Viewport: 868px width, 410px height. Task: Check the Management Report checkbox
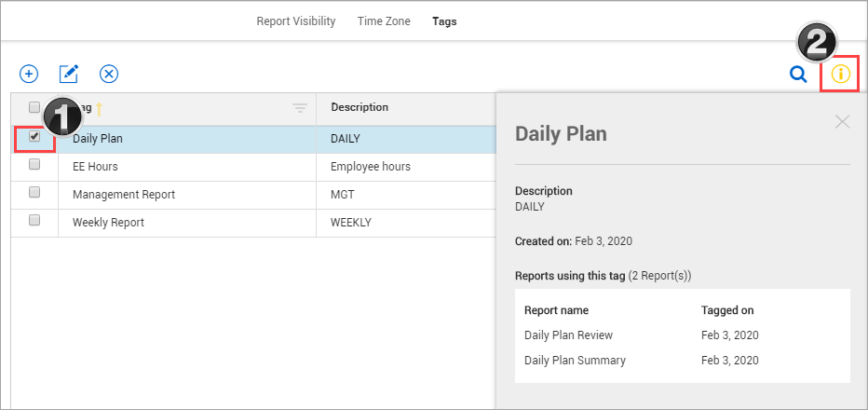pos(34,192)
